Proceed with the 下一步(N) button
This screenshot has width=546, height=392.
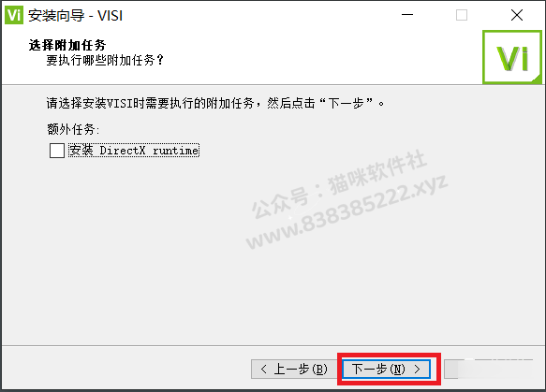[x=387, y=369]
